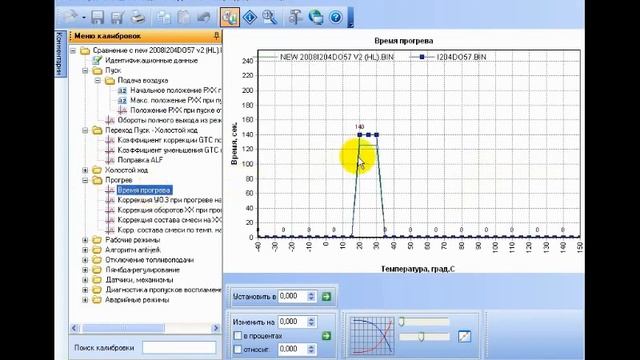This screenshot has width=640, height=360.
Task: Collapse the 'Прогрев' folder
Action: click(x=85, y=180)
